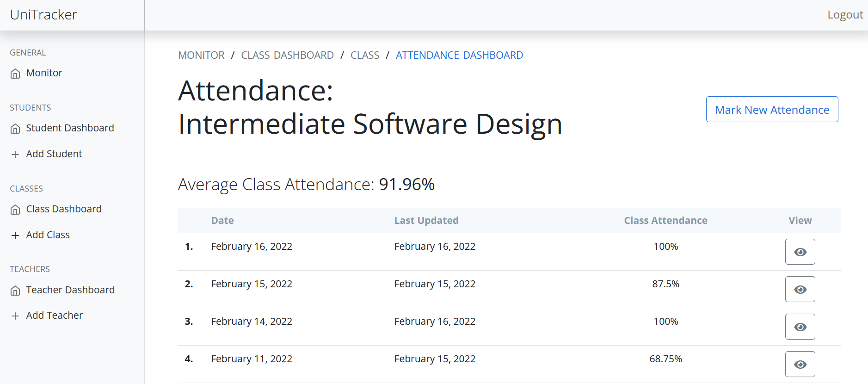Click the plus icon beside Add Class
The height and width of the screenshot is (384, 868).
coord(15,235)
